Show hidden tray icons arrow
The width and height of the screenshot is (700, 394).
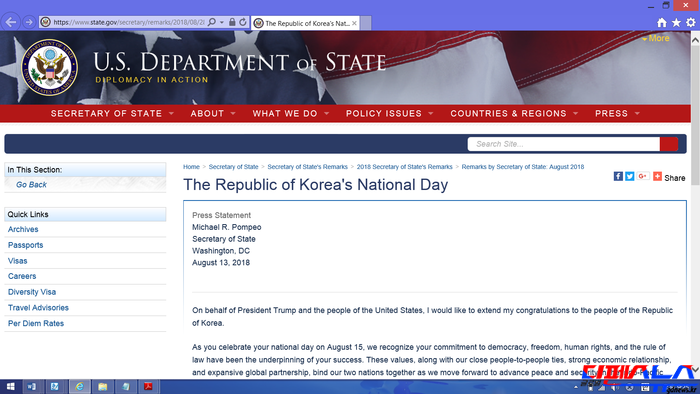tap(575, 387)
